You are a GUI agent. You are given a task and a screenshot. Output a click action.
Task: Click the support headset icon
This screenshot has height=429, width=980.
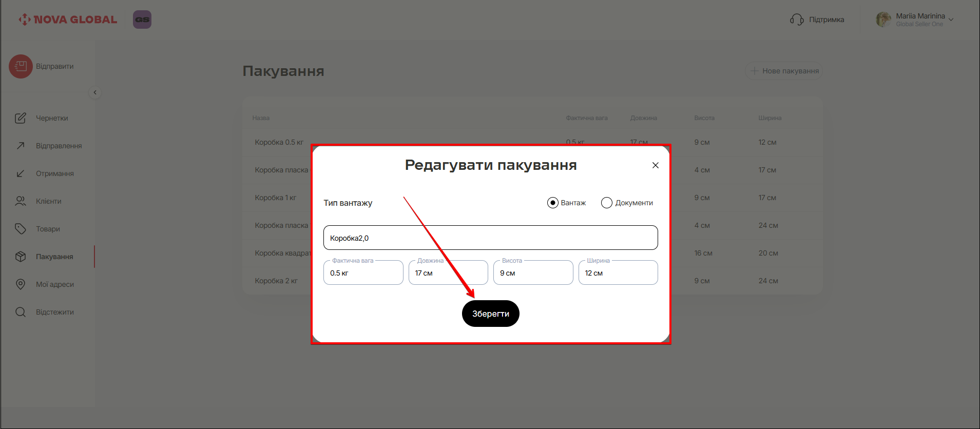tap(797, 19)
